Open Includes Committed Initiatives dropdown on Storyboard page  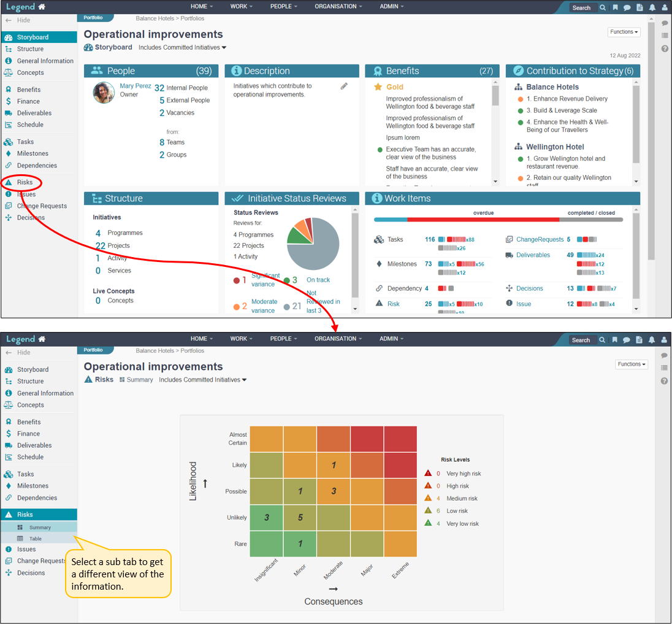(x=182, y=48)
